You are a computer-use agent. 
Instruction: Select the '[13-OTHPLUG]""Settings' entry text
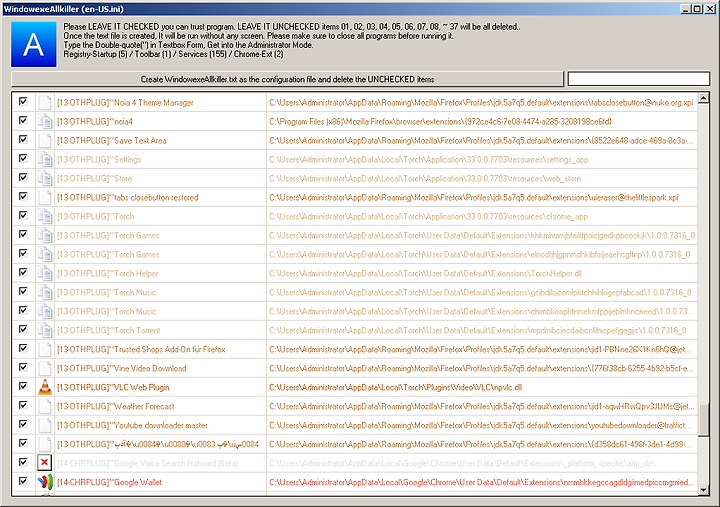point(99,159)
